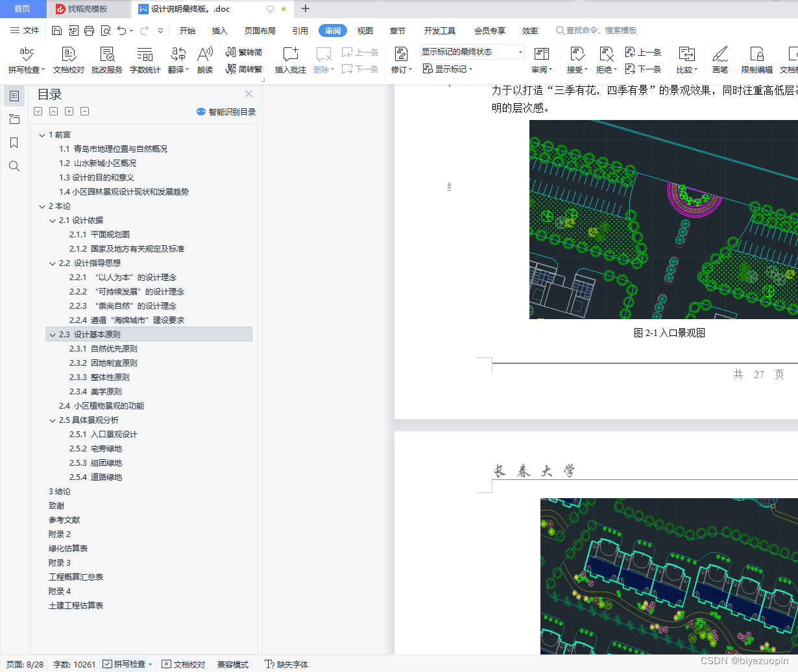Open restrict editing (限制编辑)

(x=757, y=60)
